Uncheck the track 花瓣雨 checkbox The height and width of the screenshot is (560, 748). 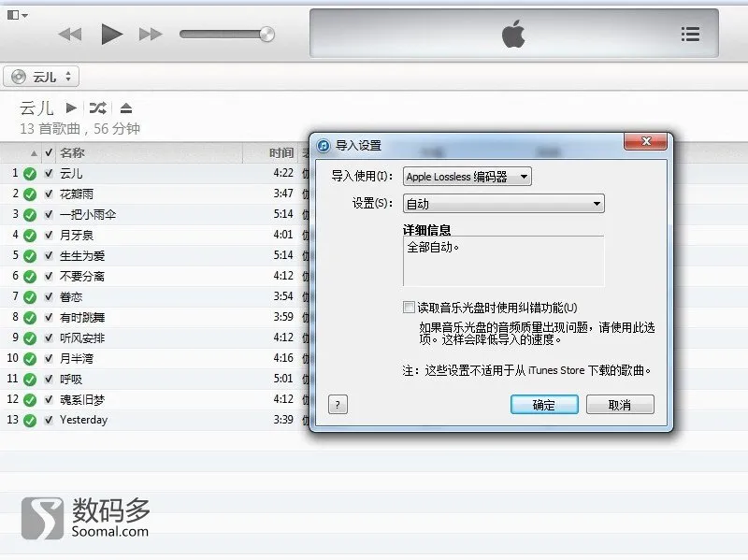click(49, 194)
